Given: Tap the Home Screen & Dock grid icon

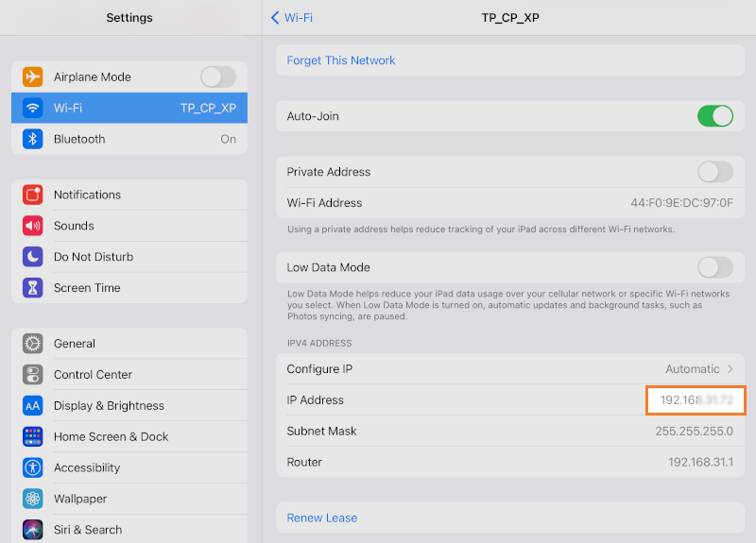Looking at the screenshot, I should pos(33,436).
